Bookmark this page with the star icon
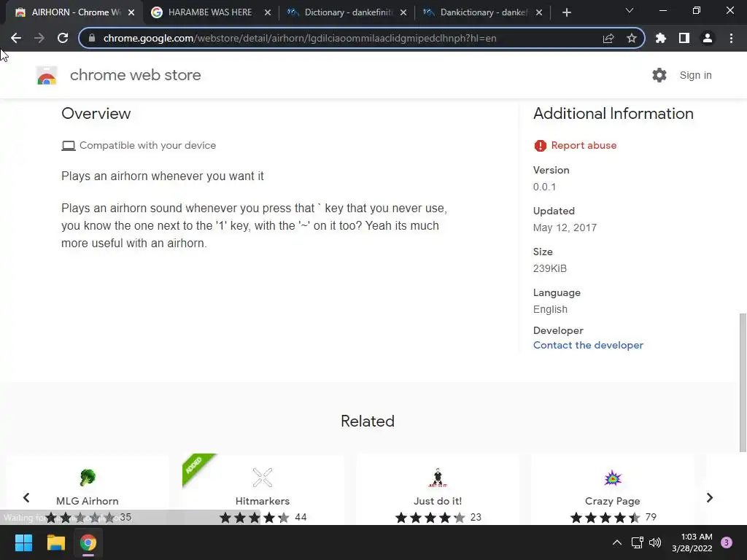The image size is (747, 560). pos(632,38)
